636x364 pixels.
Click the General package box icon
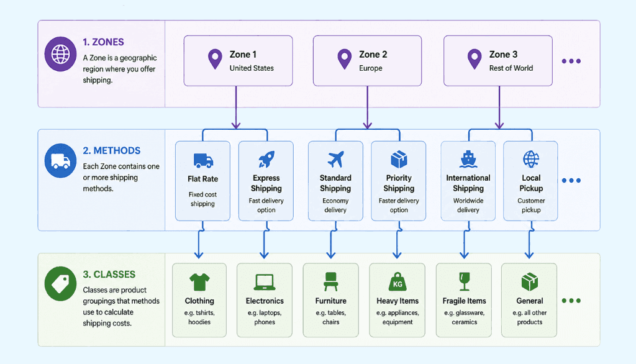pos(529,281)
